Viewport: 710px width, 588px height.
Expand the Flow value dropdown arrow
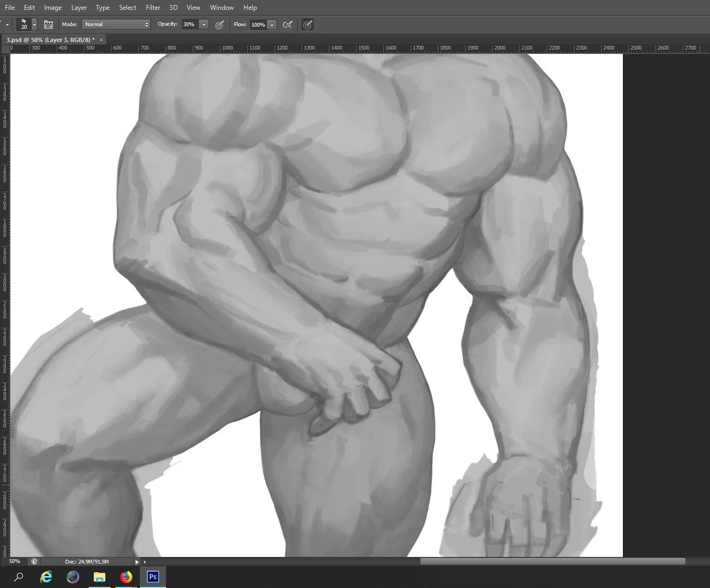tap(272, 24)
